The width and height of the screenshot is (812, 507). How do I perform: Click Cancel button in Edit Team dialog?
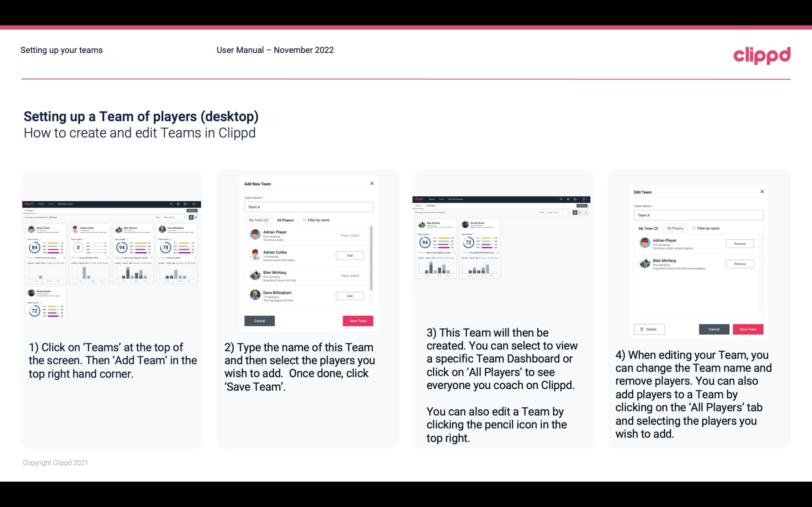(x=715, y=329)
